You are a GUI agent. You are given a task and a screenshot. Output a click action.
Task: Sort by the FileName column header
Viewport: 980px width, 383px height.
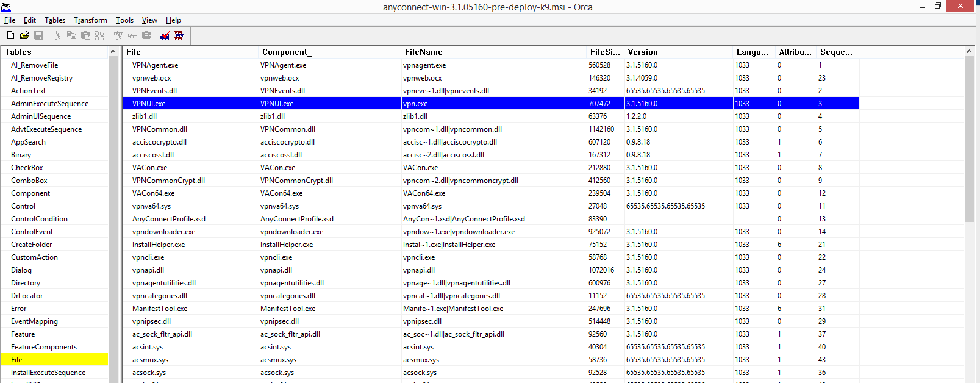pos(494,52)
